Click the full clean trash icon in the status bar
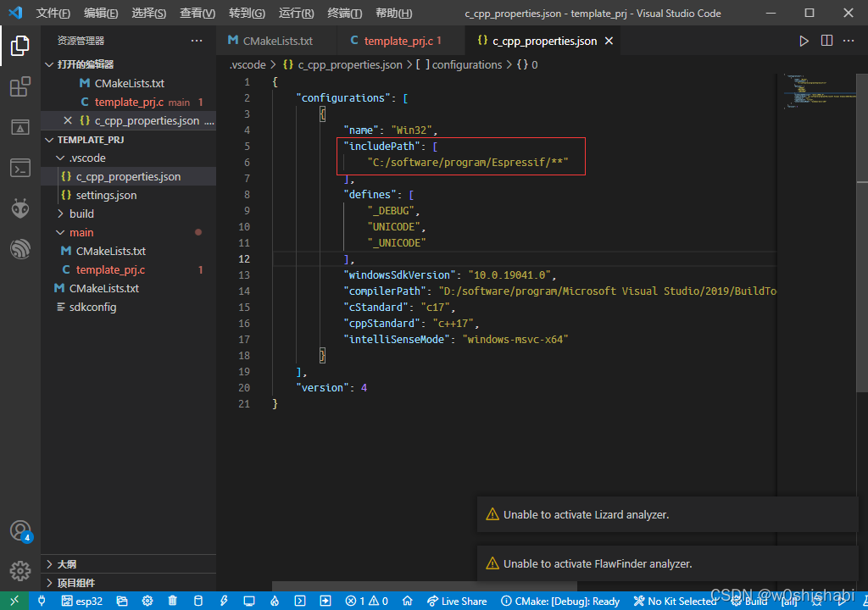This screenshot has height=610, width=868. [x=173, y=601]
